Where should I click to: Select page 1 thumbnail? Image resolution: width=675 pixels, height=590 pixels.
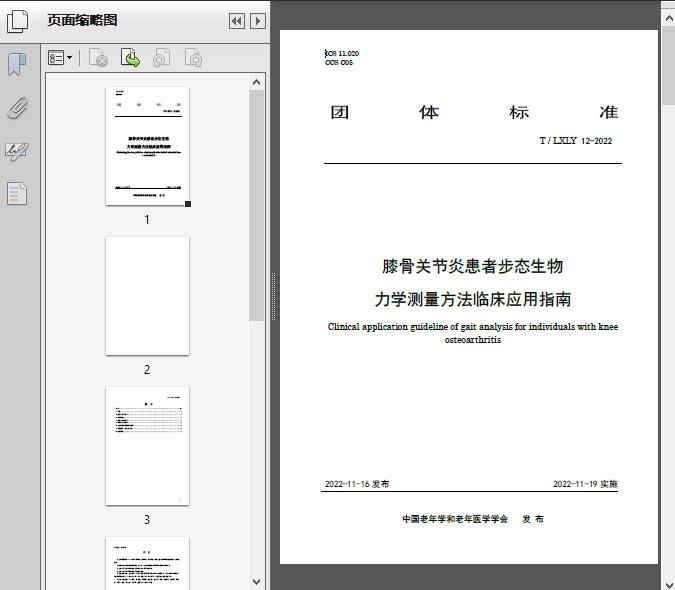(147, 146)
